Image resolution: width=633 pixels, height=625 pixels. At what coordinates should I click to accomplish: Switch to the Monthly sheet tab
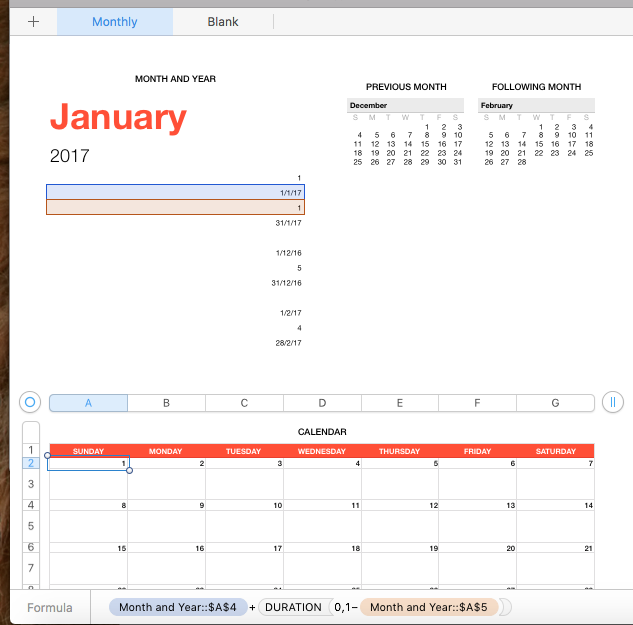[x=115, y=21]
